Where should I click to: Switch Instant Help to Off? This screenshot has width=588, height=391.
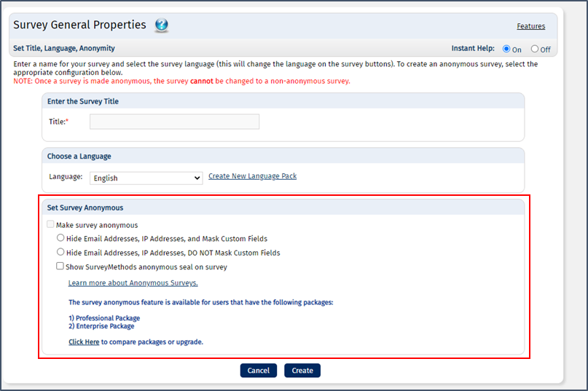pos(534,49)
